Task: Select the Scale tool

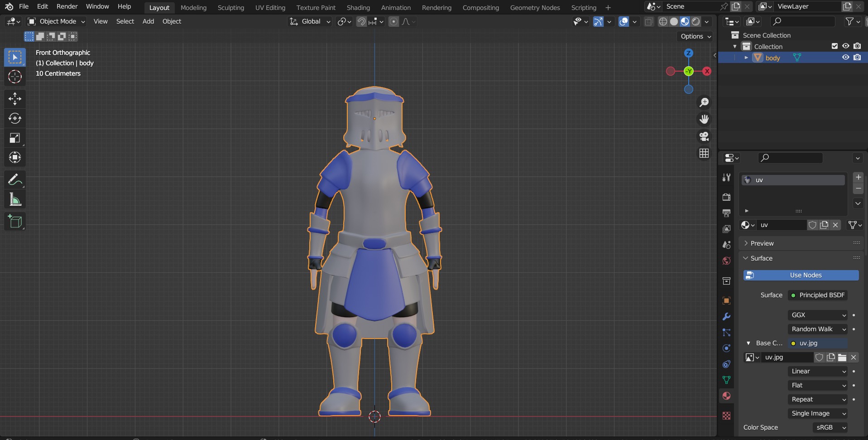Action: point(15,138)
